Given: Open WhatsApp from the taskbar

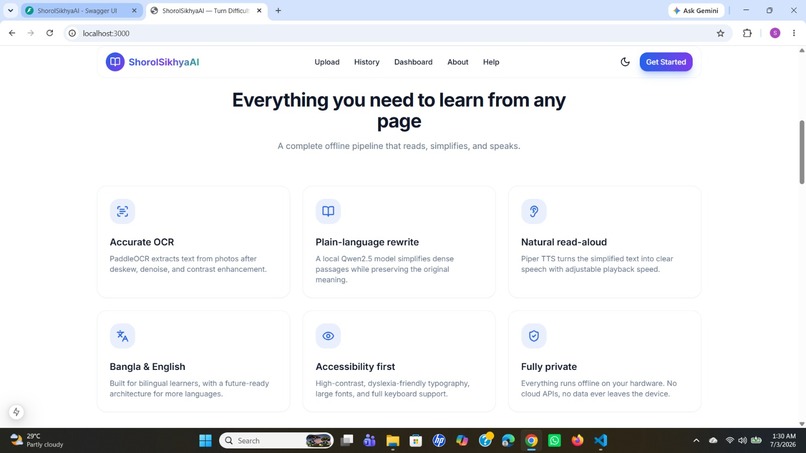Looking at the screenshot, I should pyautogui.click(x=554, y=441).
